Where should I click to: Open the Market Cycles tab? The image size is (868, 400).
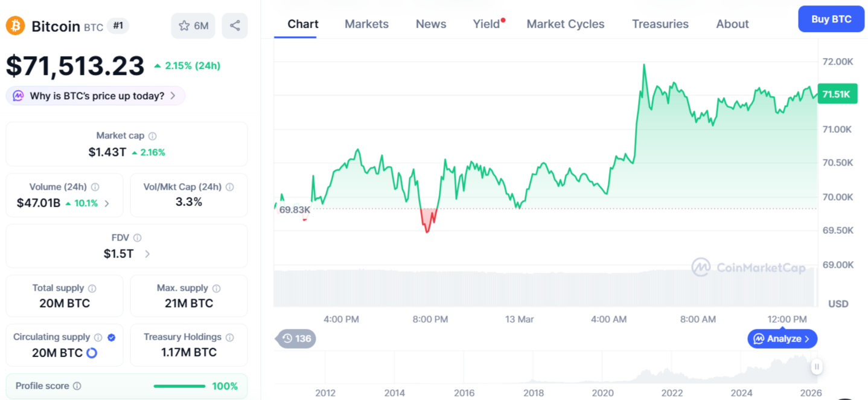point(565,24)
